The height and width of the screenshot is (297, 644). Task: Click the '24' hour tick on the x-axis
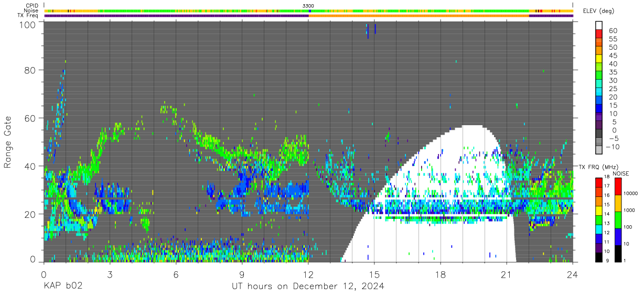tap(573, 274)
